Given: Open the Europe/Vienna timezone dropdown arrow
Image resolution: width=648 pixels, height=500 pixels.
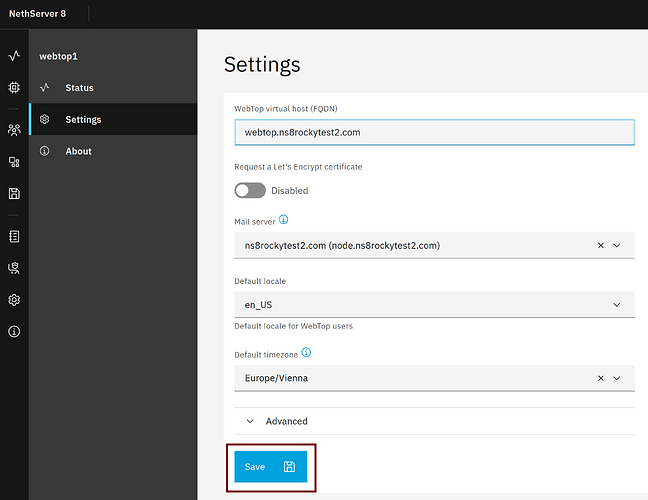Looking at the screenshot, I should 617,378.
